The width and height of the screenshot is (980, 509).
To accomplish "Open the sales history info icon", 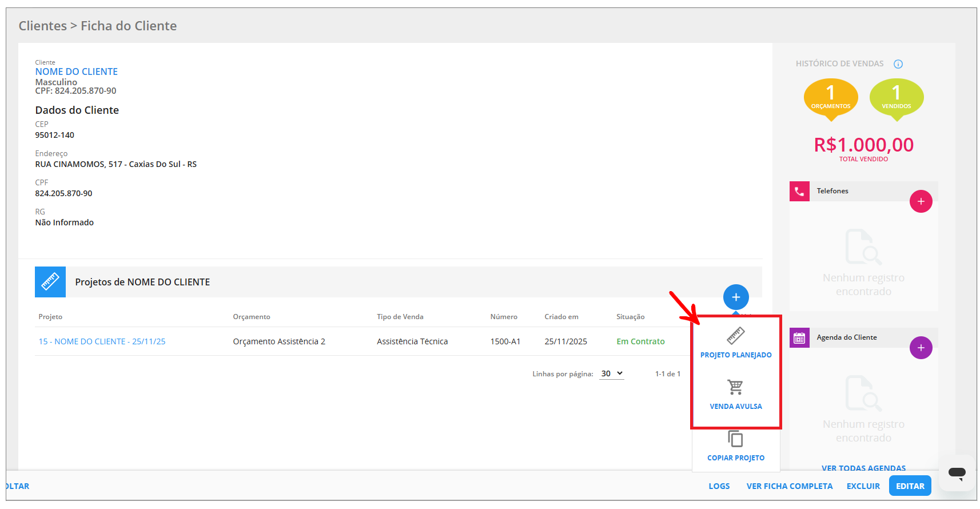I will pos(898,64).
